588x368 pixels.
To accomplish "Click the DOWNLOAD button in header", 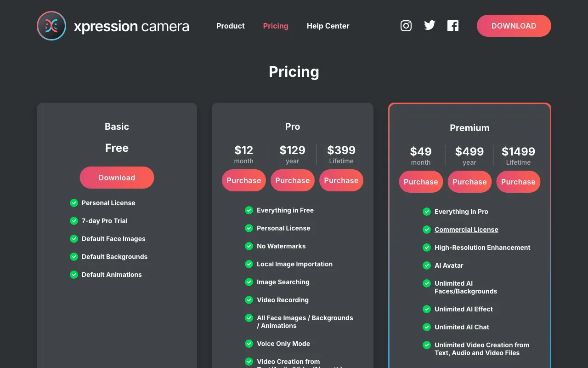I will (514, 26).
